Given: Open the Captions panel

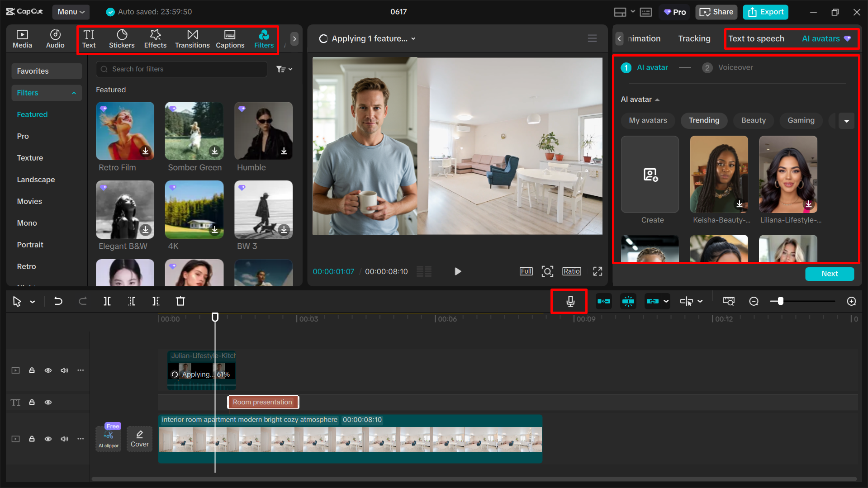Looking at the screenshot, I should [230, 39].
